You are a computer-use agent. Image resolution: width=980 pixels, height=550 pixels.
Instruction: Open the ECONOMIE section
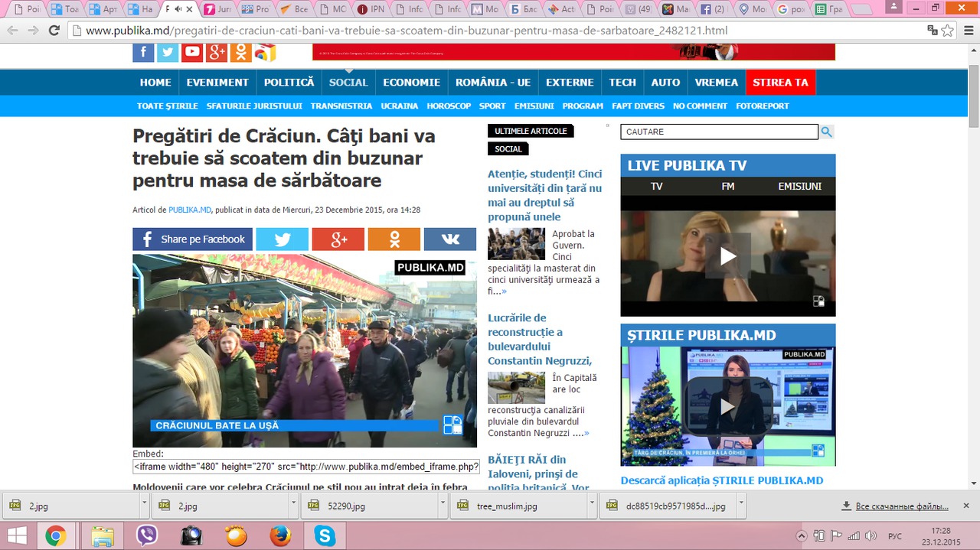pos(412,83)
